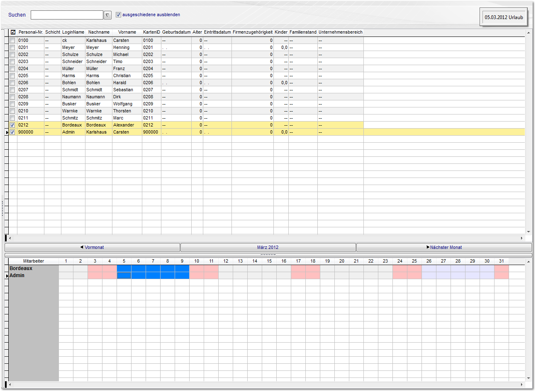Viewport: 536px width, 392px height.
Task: Click the Familienstand column header
Action: click(x=303, y=32)
